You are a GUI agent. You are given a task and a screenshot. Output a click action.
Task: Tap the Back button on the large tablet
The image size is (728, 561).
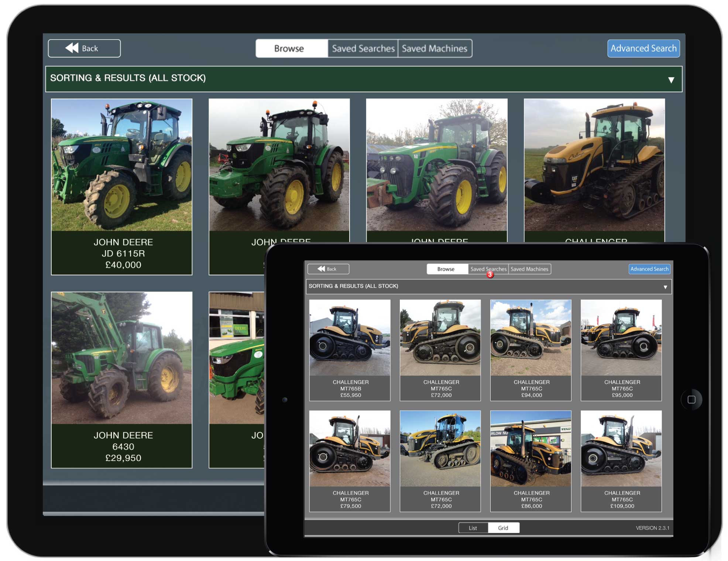point(84,48)
